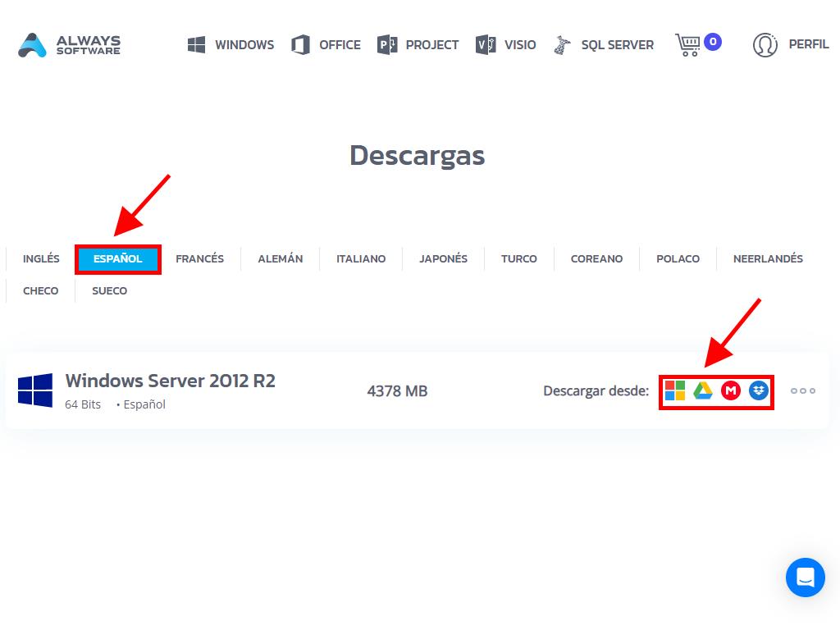This screenshot has width=840, height=630.
Task: Click the Windows logo icon in navigation
Action: click(x=197, y=45)
